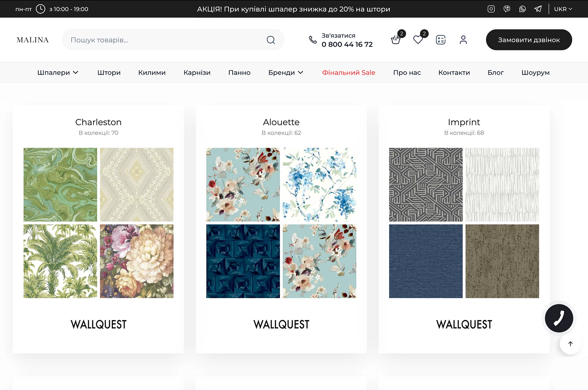This screenshot has height=390, width=588.
Task: Open the wishlist heart icon
Action: (418, 39)
